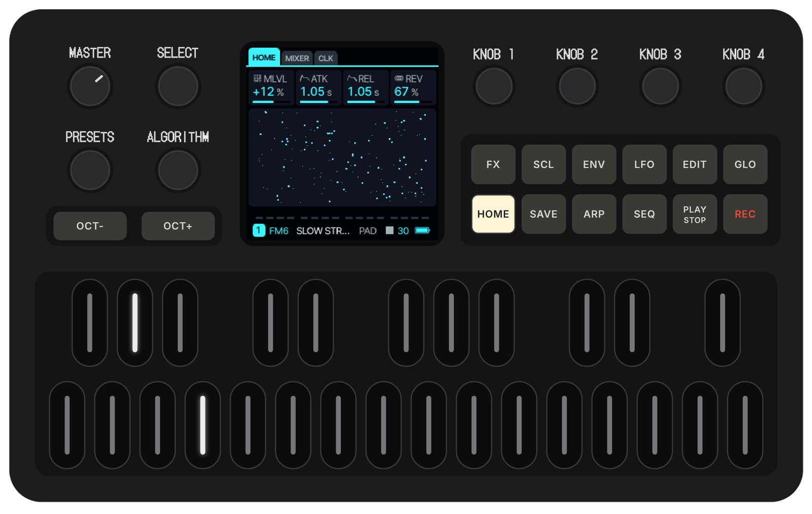
Task: Click the FM6 engine label
Action: tap(279, 231)
